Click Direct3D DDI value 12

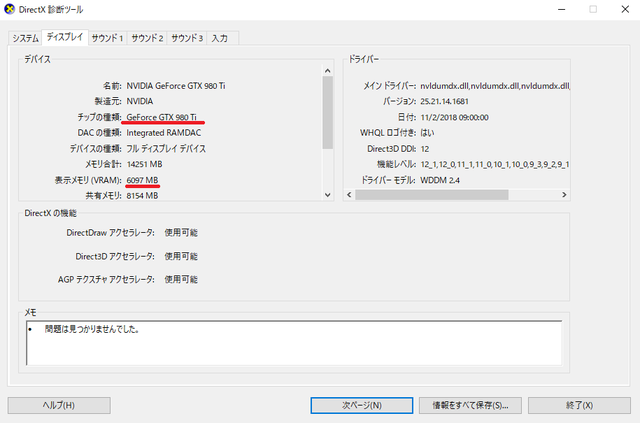pyautogui.click(x=424, y=149)
